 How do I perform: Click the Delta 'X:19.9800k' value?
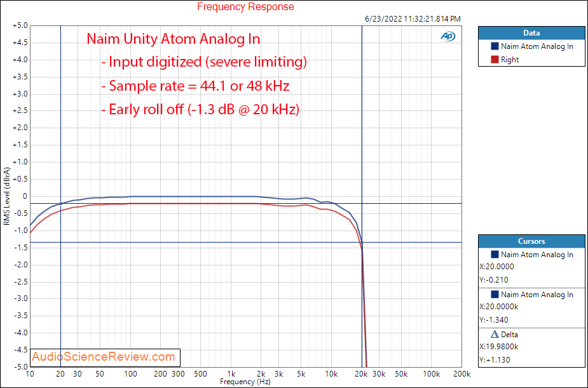click(499, 347)
